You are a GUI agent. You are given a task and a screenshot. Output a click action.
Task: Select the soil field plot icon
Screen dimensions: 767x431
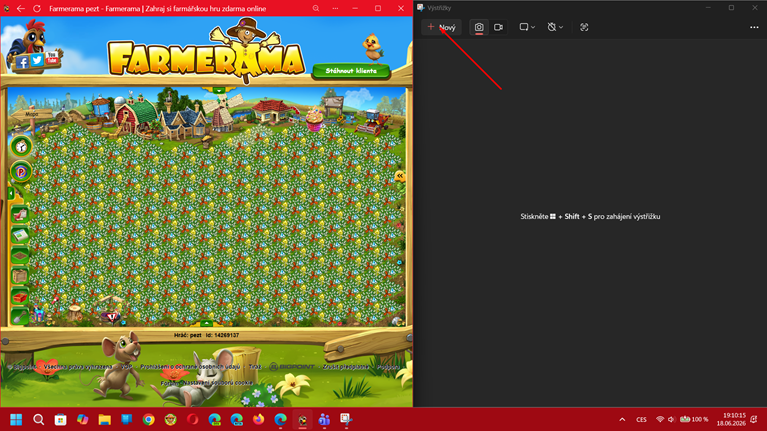point(20,256)
